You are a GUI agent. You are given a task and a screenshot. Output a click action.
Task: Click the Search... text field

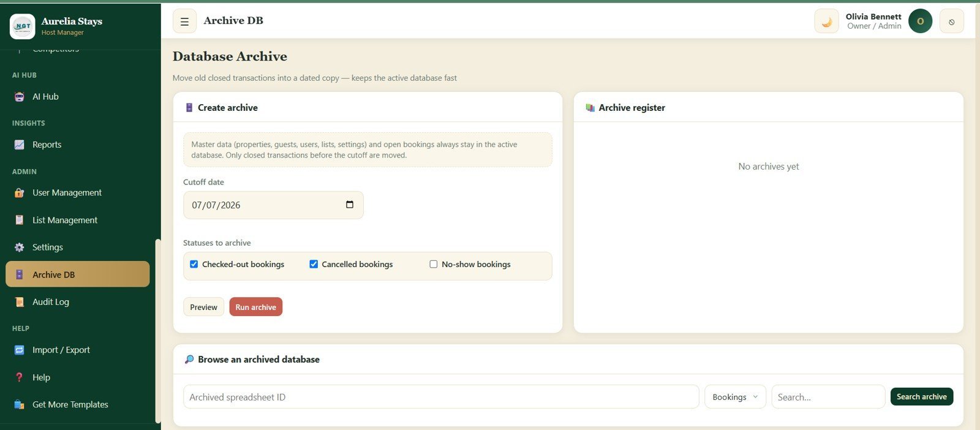(828, 397)
